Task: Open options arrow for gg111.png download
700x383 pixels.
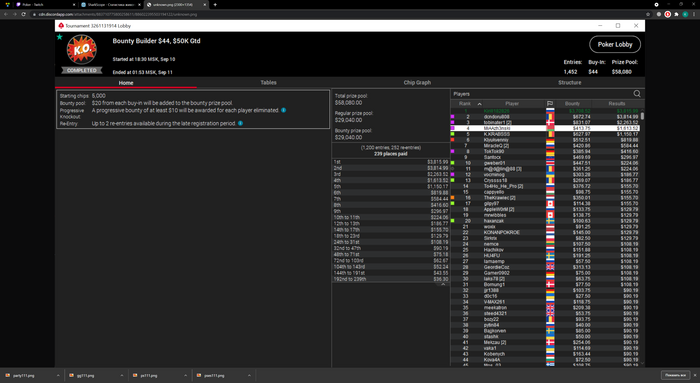Action: tap(121, 375)
